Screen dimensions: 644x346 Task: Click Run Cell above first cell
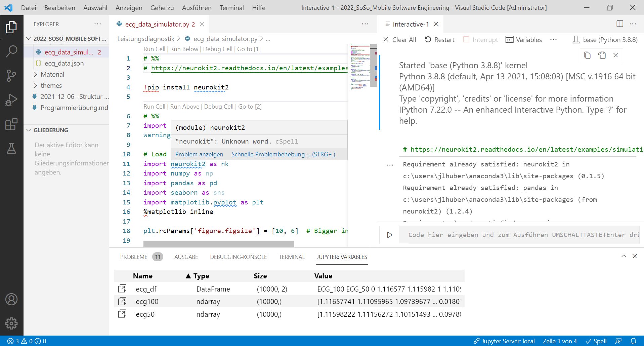tap(154, 49)
